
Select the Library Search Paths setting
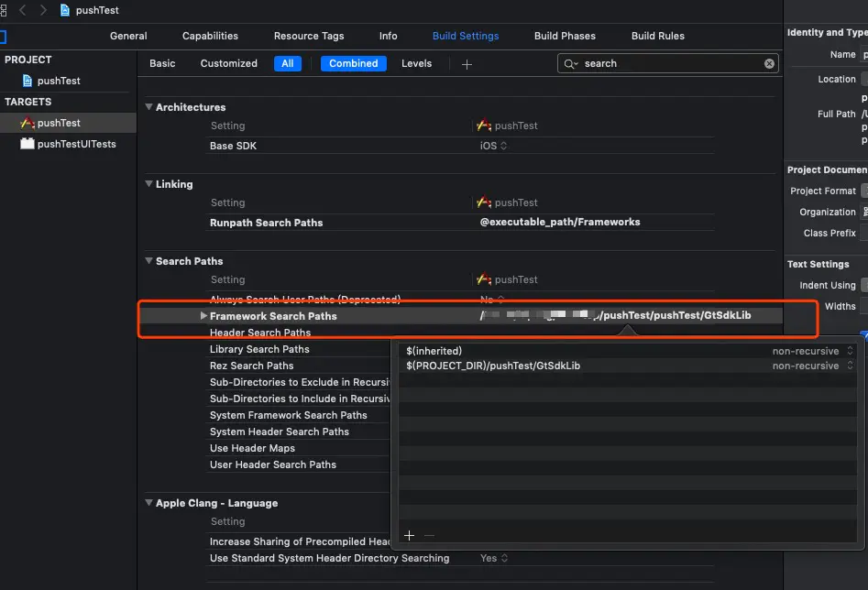coord(259,349)
